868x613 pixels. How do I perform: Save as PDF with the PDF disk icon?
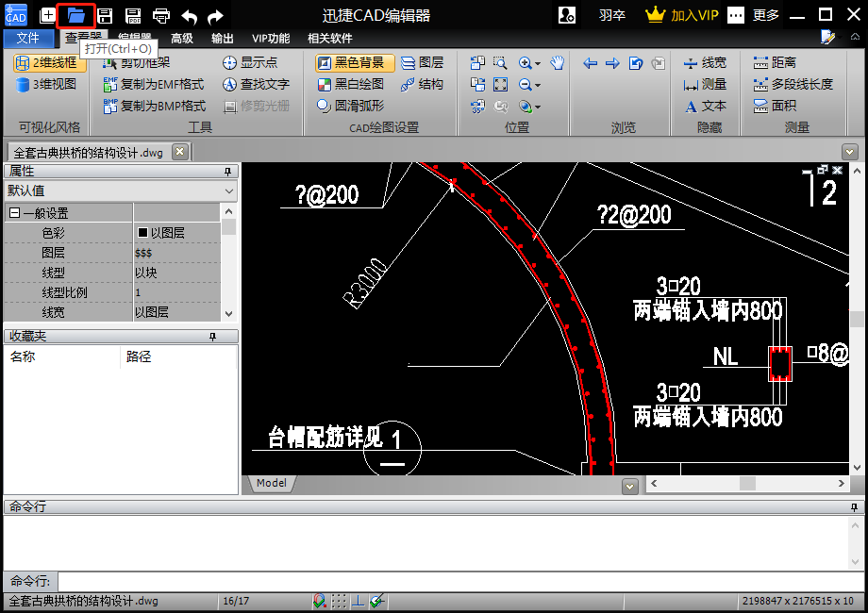[133, 15]
